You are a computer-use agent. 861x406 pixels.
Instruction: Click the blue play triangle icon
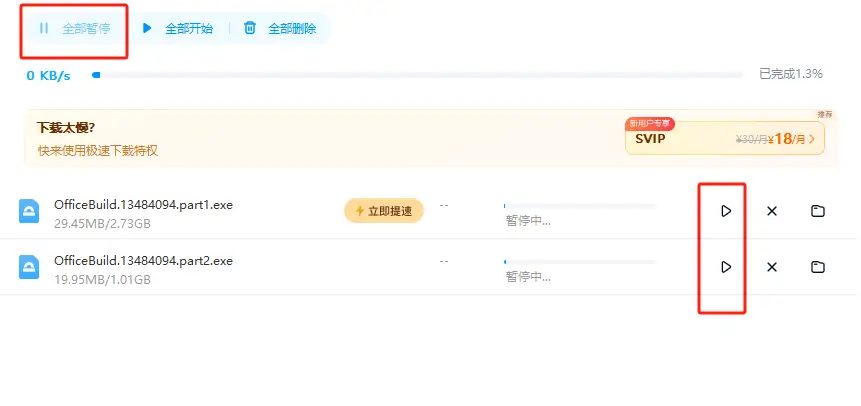tap(147, 28)
